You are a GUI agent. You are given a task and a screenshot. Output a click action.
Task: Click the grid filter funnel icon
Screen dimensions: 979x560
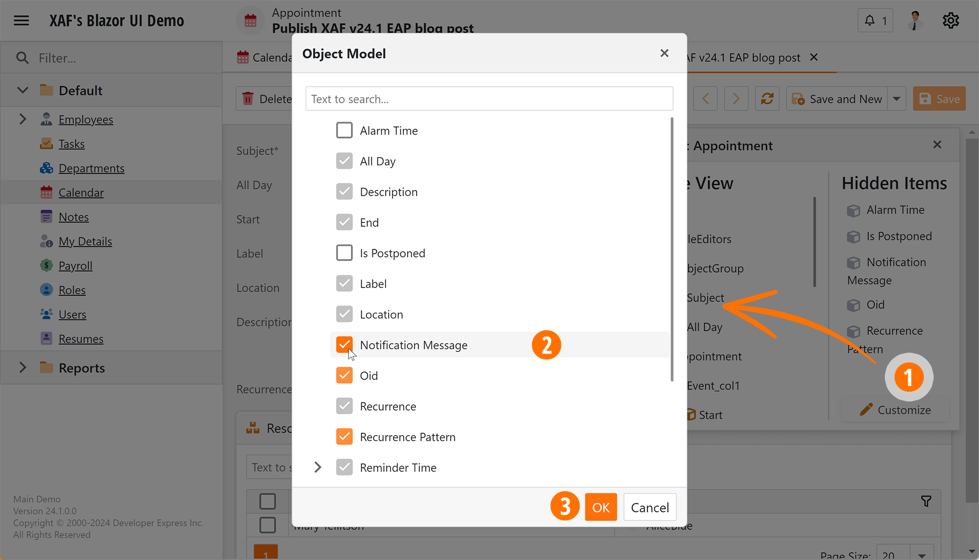926,501
